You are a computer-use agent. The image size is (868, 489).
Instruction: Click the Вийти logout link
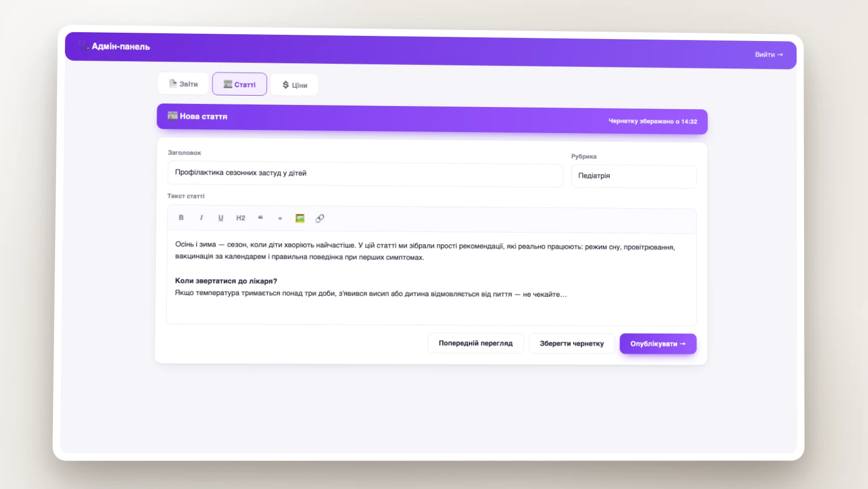[768, 55]
